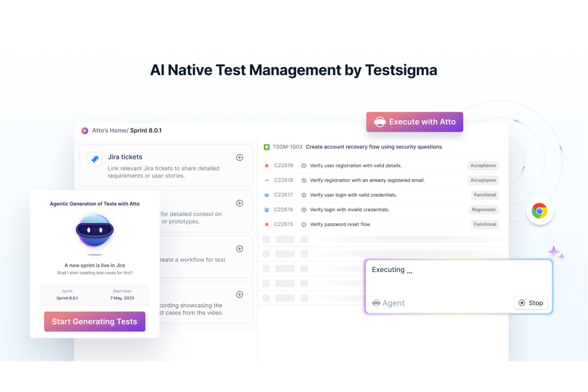
Task: Click priority icon for C22618
Action: 267,180
